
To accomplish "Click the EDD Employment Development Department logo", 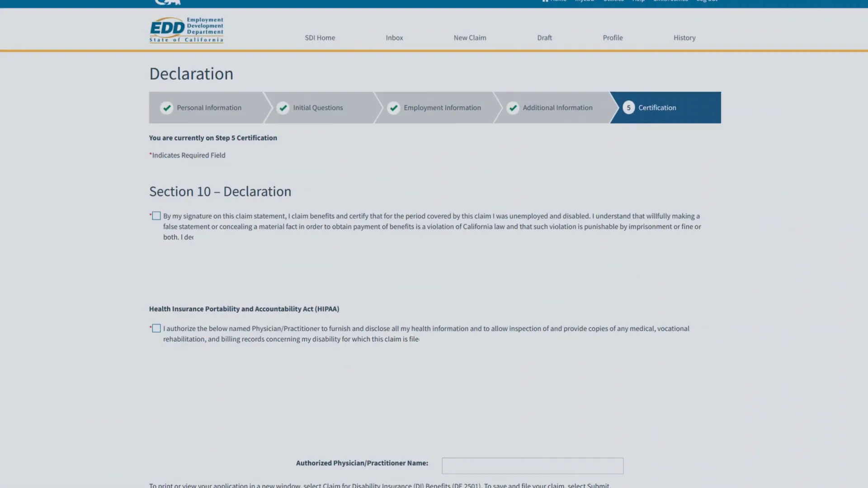I will (186, 30).
